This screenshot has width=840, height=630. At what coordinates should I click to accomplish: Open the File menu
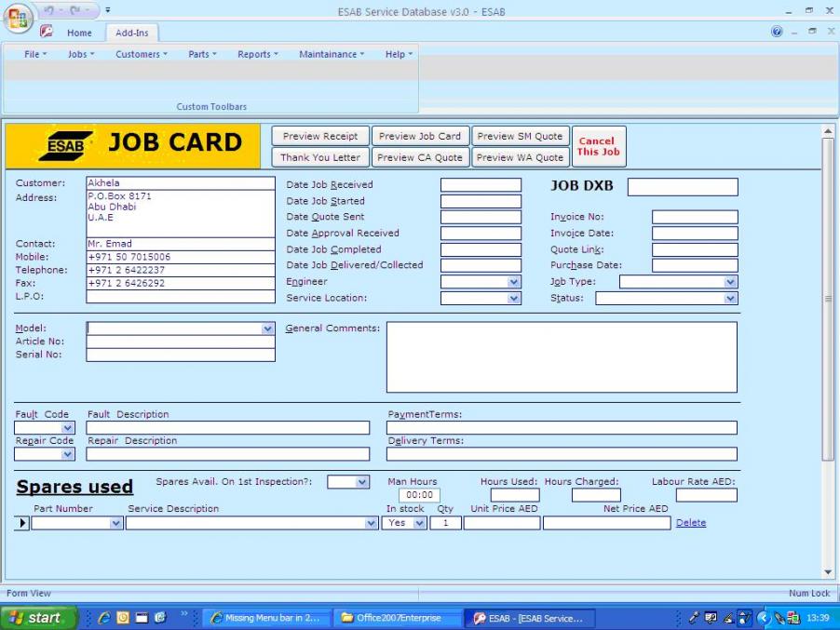coord(35,54)
